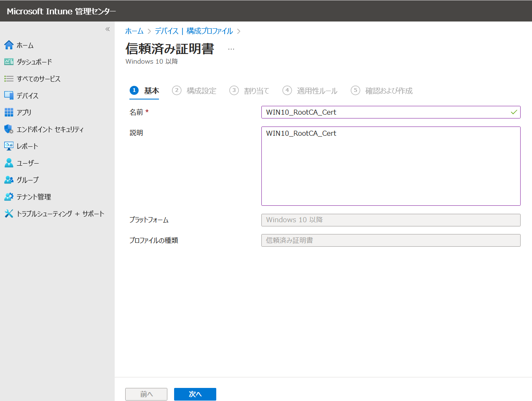532x401 pixels.
Task: Click the disabled プラットフォーム field
Action: click(391, 220)
